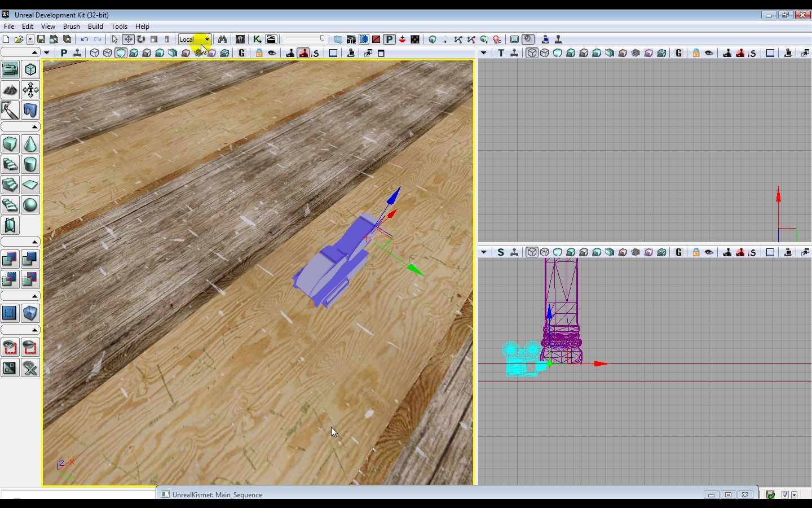Click the T top viewport type button
The image size is (812, 508).
click(x=501, y=53)
